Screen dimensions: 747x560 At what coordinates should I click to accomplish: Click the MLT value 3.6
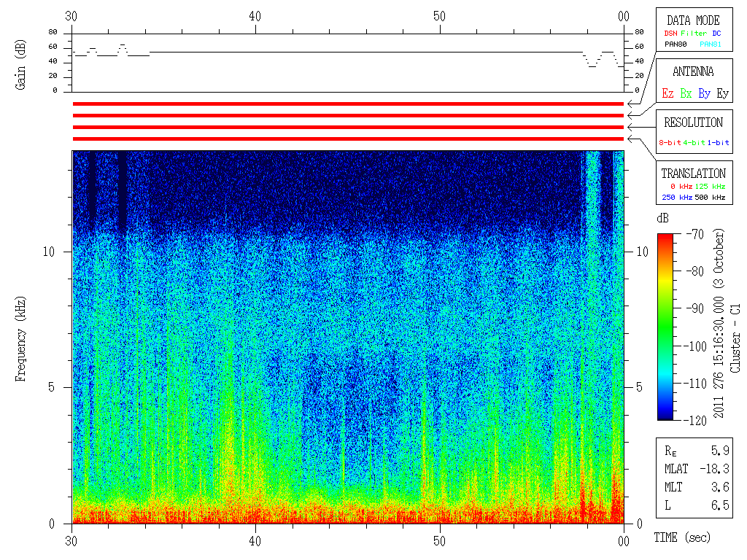720,487
